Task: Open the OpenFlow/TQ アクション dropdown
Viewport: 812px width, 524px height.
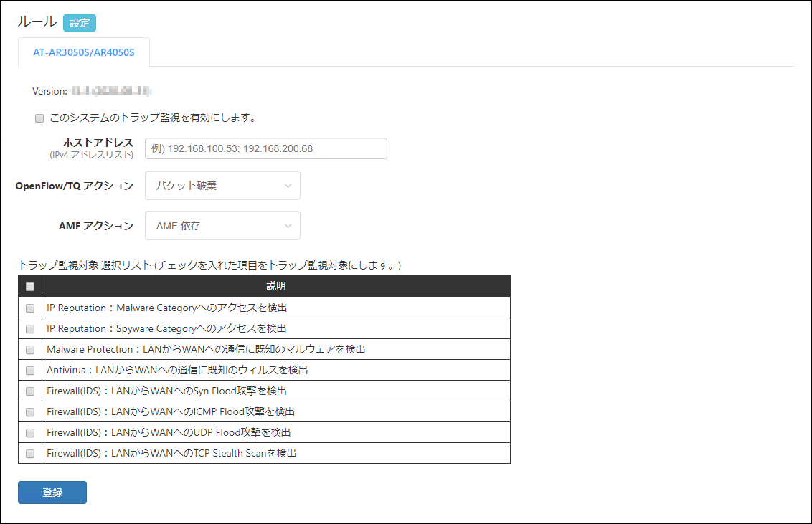Action: coord(222,186)
